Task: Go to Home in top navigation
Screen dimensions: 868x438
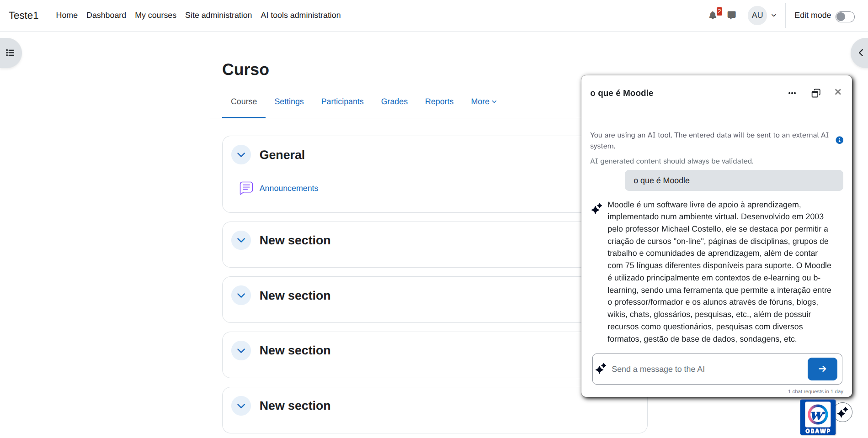Action: (x=67, y=15)
